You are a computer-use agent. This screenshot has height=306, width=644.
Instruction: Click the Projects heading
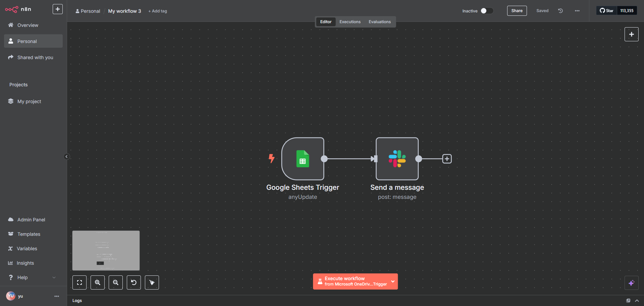(18, 85)
